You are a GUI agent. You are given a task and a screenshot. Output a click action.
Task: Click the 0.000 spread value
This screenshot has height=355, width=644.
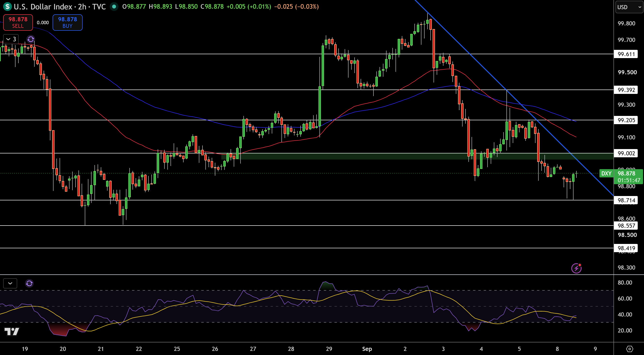[x=43, y=23]
